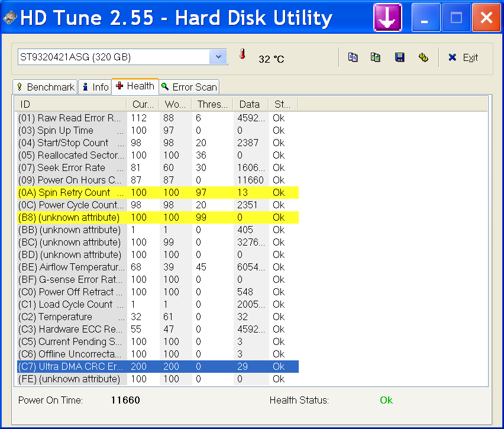
Task: Click the St... status column header
Action: point(283,104)
